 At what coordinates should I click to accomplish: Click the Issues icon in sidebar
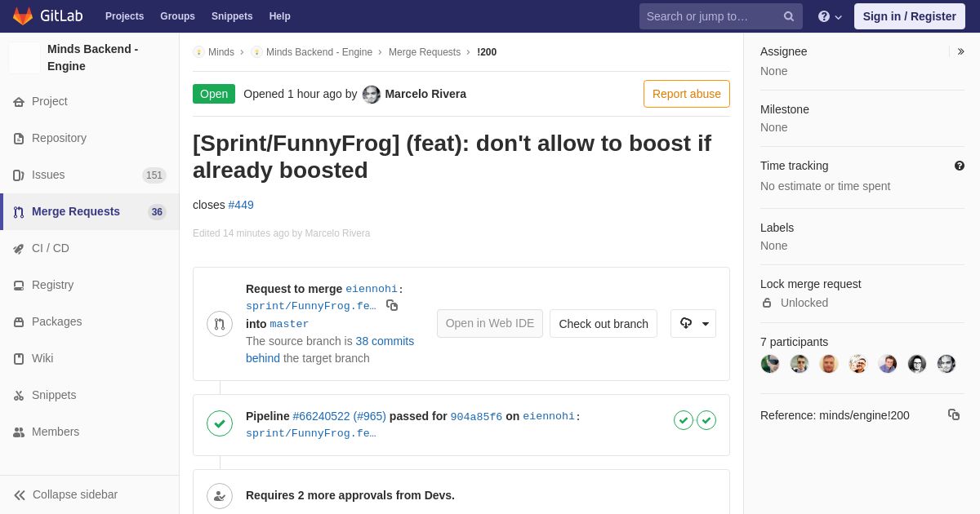pyautogui.click(x=19, y=175)
